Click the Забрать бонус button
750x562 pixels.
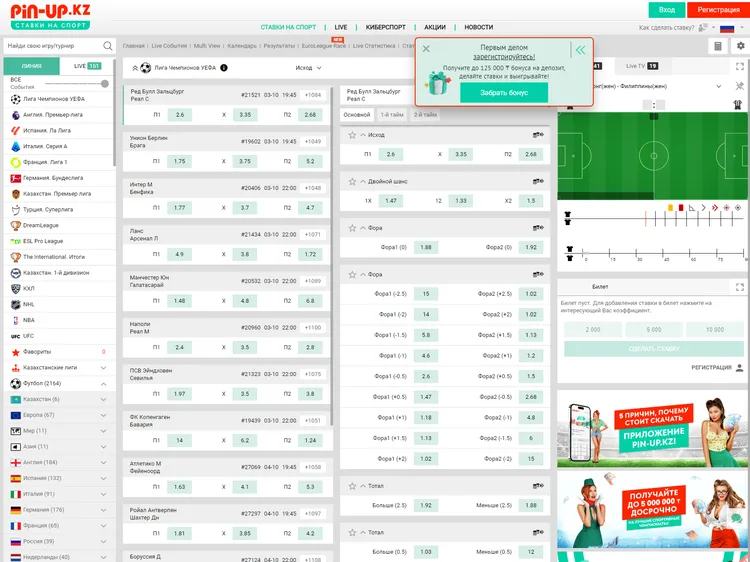[504, 92]
